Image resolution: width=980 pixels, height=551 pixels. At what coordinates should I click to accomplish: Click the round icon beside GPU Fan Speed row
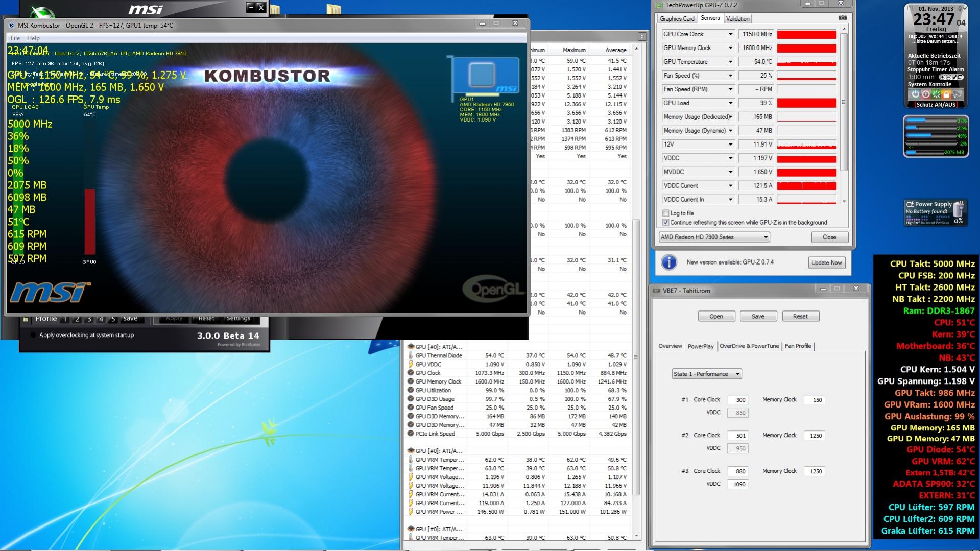coord(411,408)
